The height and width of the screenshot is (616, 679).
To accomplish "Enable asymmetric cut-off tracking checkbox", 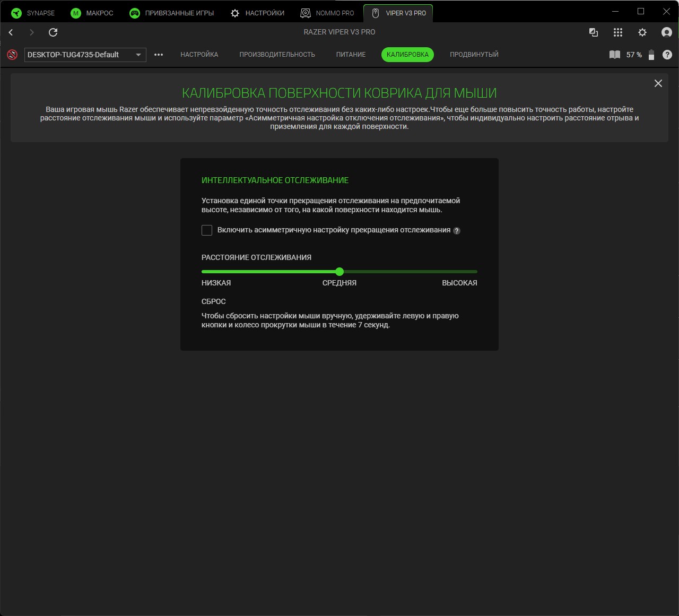I will click(207, 230).
